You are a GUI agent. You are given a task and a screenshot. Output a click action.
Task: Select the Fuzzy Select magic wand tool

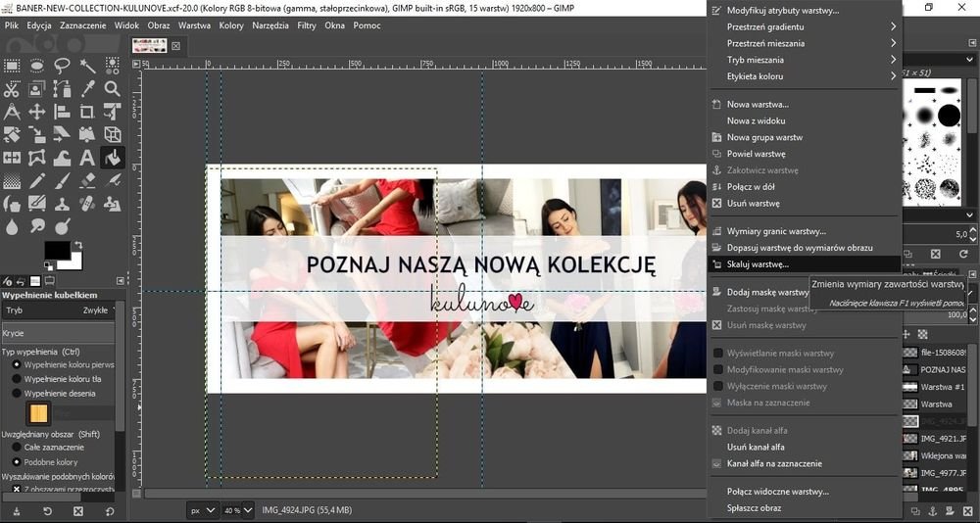(x=87, y=66)
